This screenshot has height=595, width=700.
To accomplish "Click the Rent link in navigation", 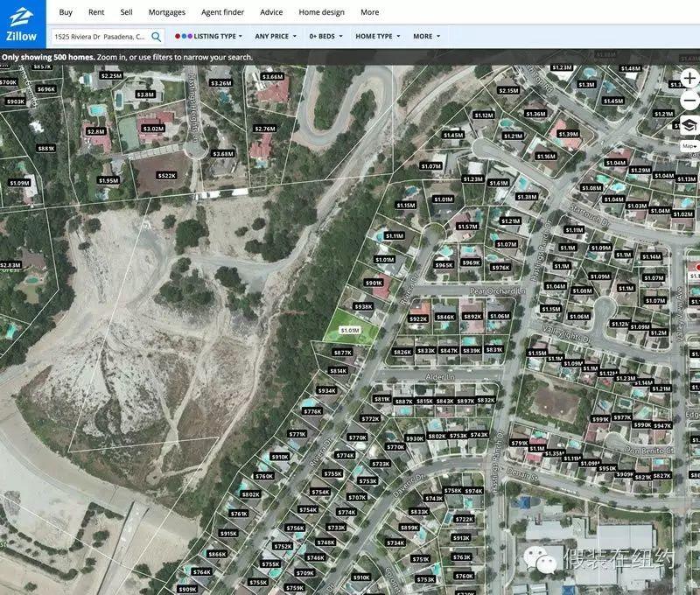I will [x=96, y=12].
